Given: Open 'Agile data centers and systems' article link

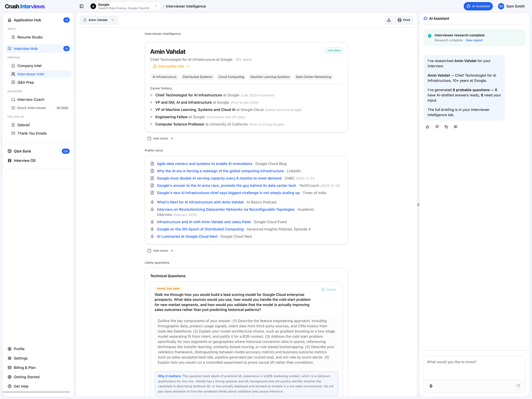Looking at the screenshot, I should (204, 164).
